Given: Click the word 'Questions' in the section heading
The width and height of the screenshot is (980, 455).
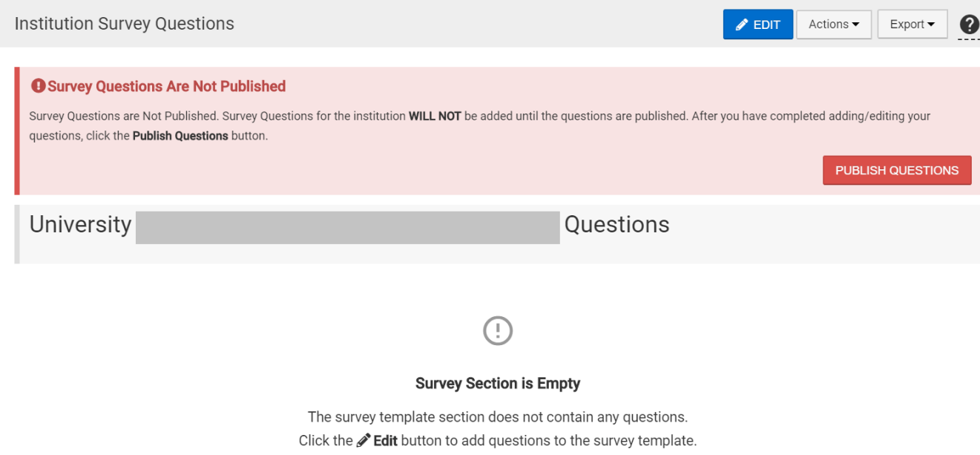Looking at the screenshot, I should [617, 224].
